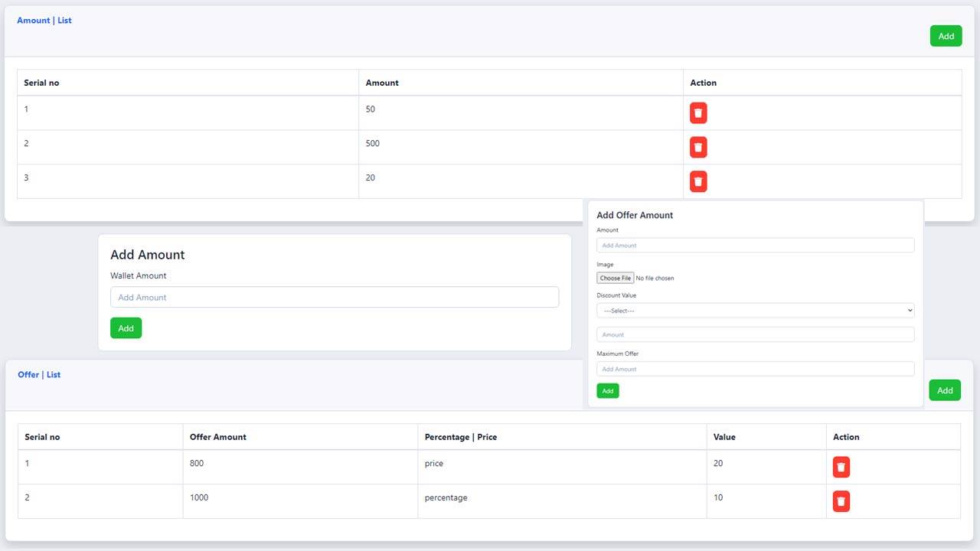
Task: Open the Discount Value select dropdown
Action: click(x=755, y=311)
